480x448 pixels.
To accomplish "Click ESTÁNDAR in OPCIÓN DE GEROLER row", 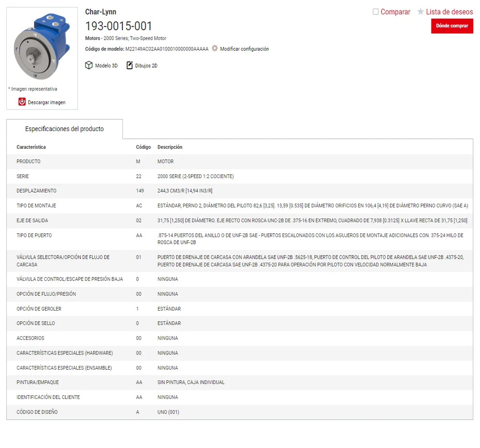I will (x=169, y=309).
